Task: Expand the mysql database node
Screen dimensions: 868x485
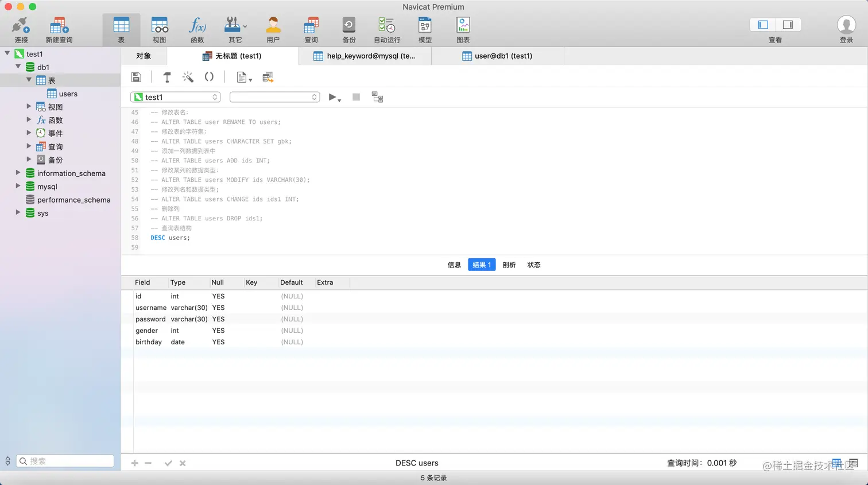Action: point(18,185)
